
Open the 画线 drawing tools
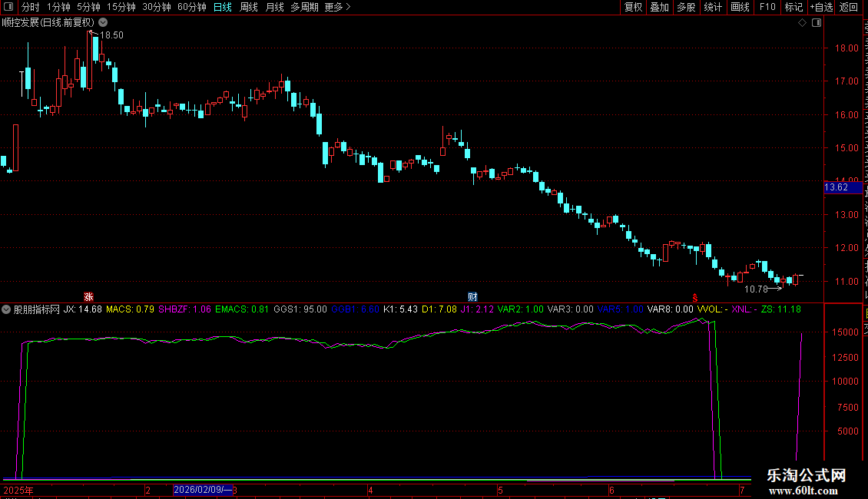[x=740, y=7]
